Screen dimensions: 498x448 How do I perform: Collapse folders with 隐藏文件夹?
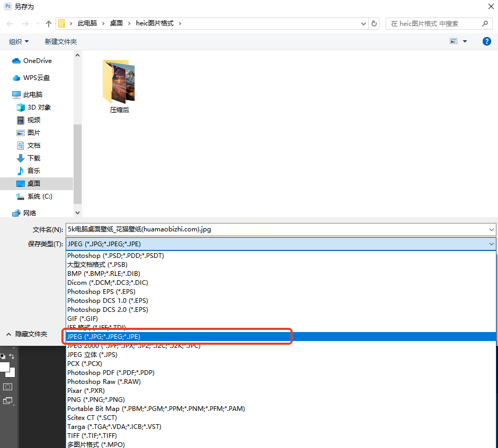click(x=27, y=334)
